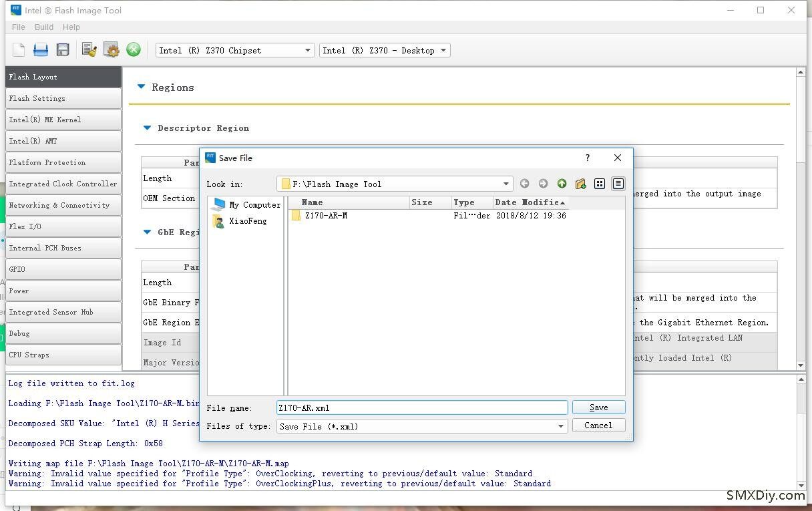812x511 pixels.
Task: Click the green round build toolbar icon
Action: pos(134,49)
